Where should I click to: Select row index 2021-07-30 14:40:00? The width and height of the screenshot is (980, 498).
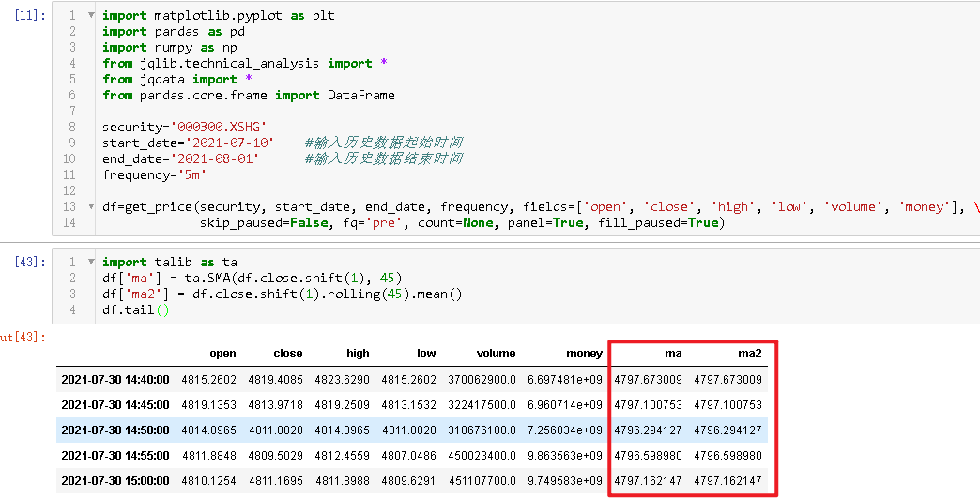click(115, 380)
